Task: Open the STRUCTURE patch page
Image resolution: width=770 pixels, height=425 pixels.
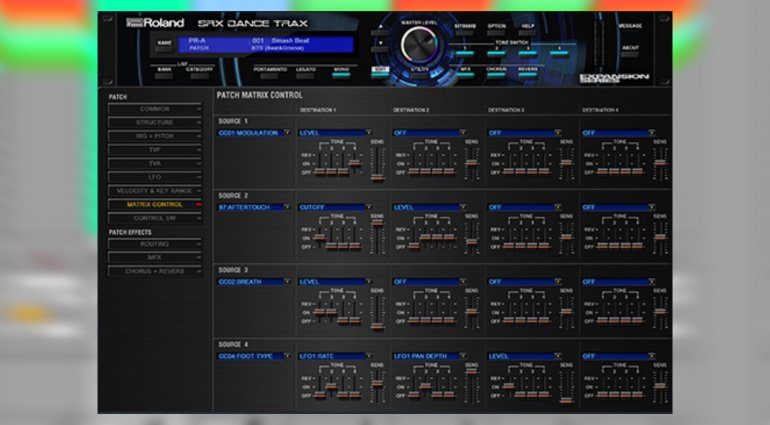Action: (x=155, y=122)
